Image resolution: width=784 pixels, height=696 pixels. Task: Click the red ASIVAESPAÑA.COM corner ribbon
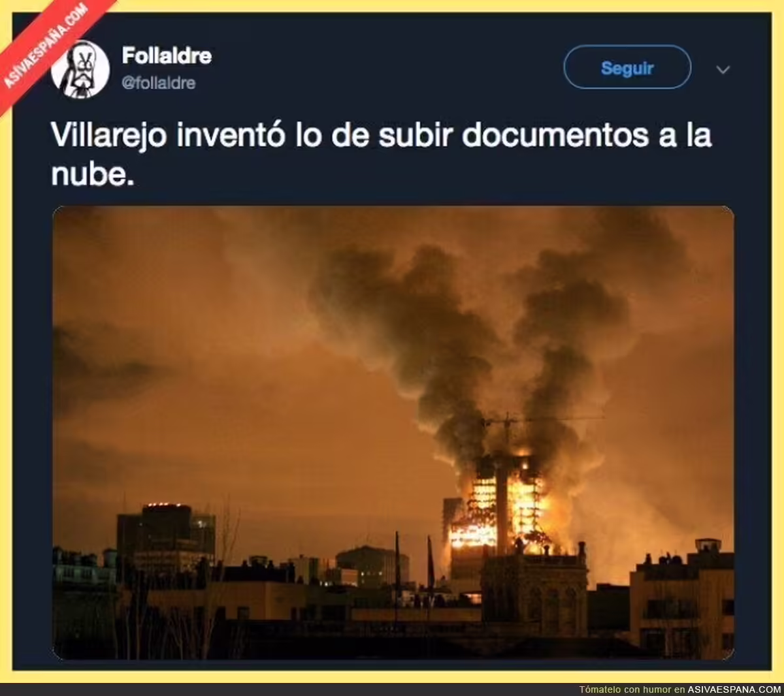[x=49, y=49]
